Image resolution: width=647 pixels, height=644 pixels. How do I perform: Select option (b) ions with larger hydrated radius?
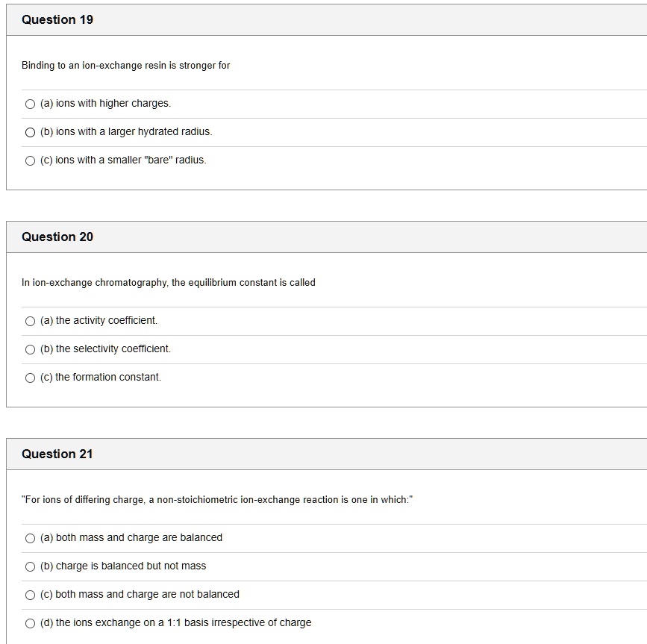tap(30, 132)
